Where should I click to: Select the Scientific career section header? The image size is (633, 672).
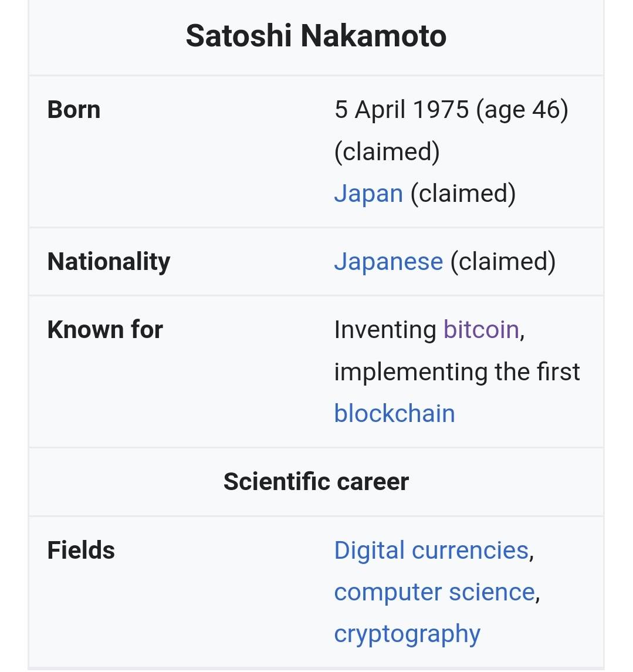316,481
